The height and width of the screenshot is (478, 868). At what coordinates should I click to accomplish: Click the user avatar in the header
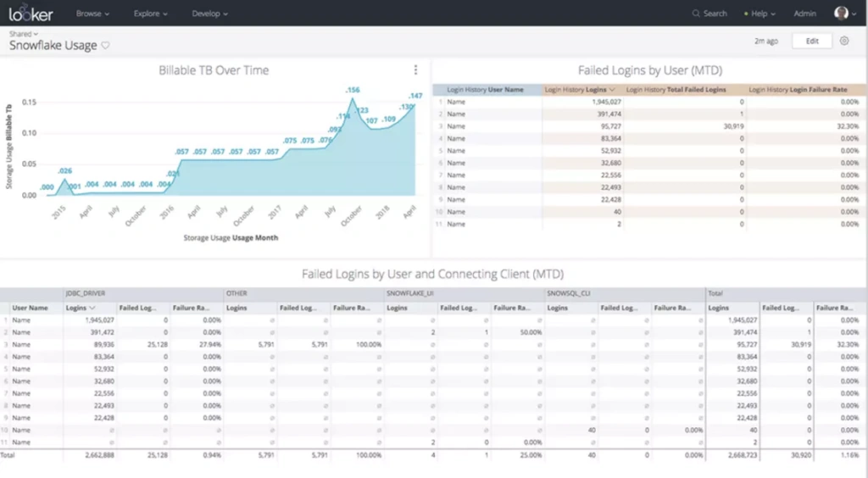[x=841, y=14]
